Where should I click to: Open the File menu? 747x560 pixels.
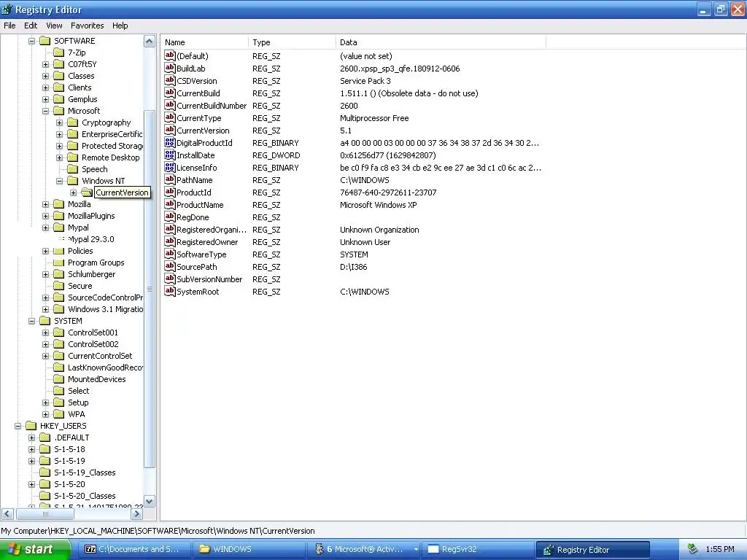[x=9, y=26]
